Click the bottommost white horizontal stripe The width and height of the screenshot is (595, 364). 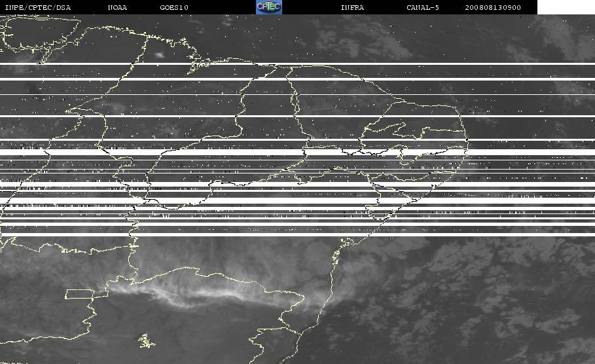[297, 234]
